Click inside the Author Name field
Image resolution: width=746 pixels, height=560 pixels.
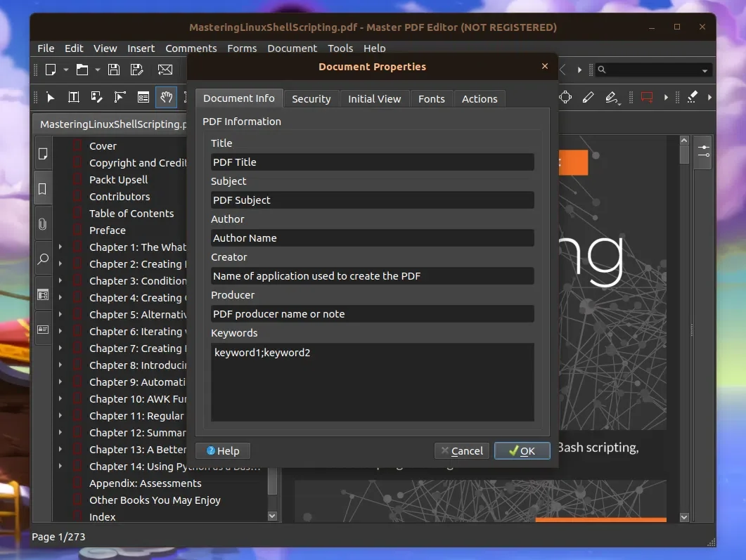372,237
